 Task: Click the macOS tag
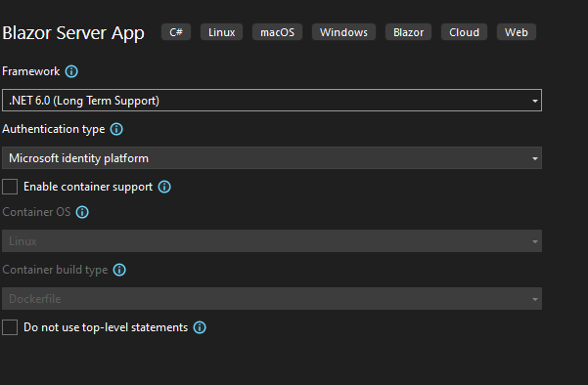click(x=278, y=32)
